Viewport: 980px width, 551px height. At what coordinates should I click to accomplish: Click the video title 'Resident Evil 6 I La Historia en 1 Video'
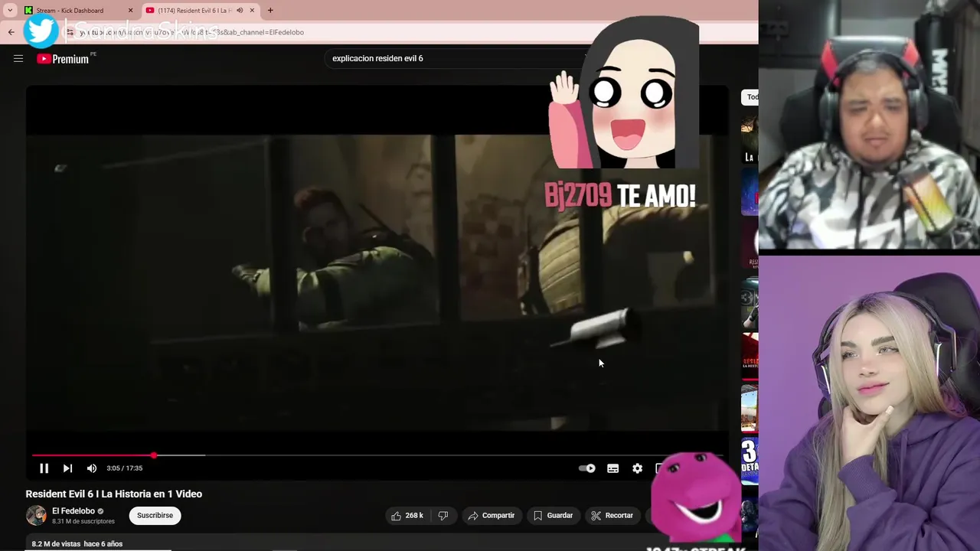[114, 494]
